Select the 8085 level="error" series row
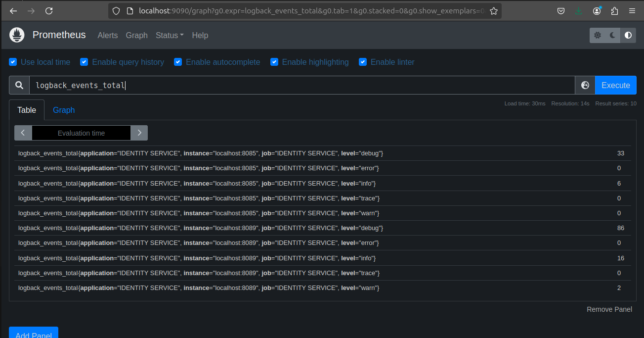Viewport: 644px width, 338px height. pos(323,168)
